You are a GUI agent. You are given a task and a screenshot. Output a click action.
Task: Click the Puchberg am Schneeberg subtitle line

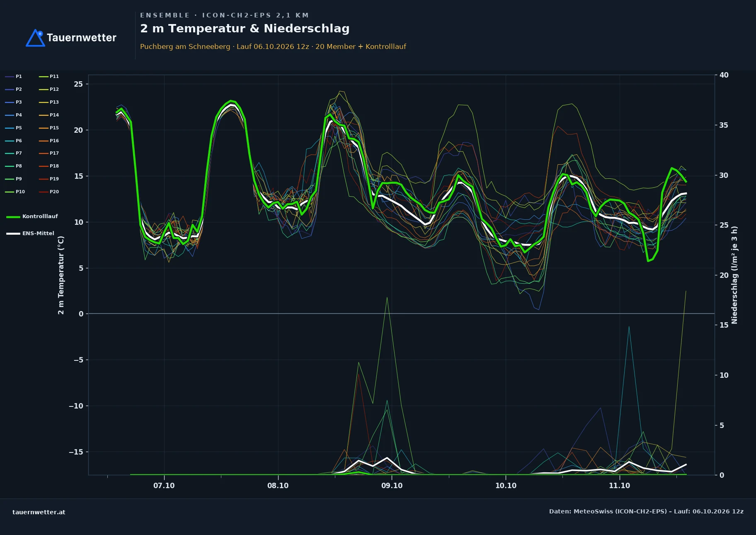pyautogui.click(x=273, y=46)
